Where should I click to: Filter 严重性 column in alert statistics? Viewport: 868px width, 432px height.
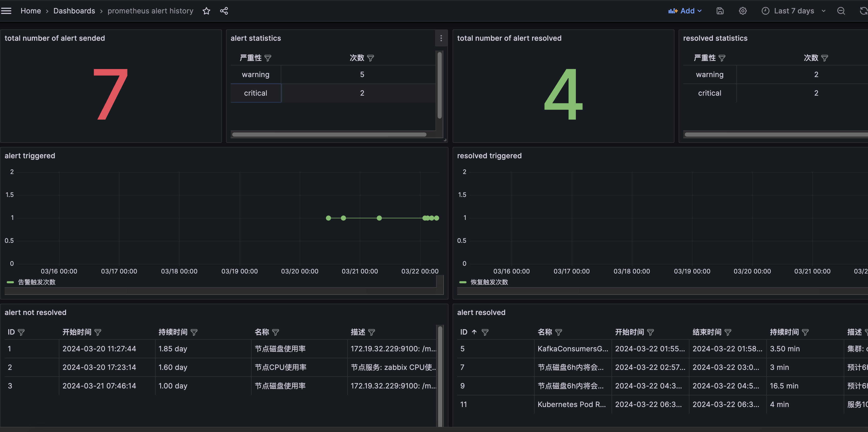tap(268, 58)
